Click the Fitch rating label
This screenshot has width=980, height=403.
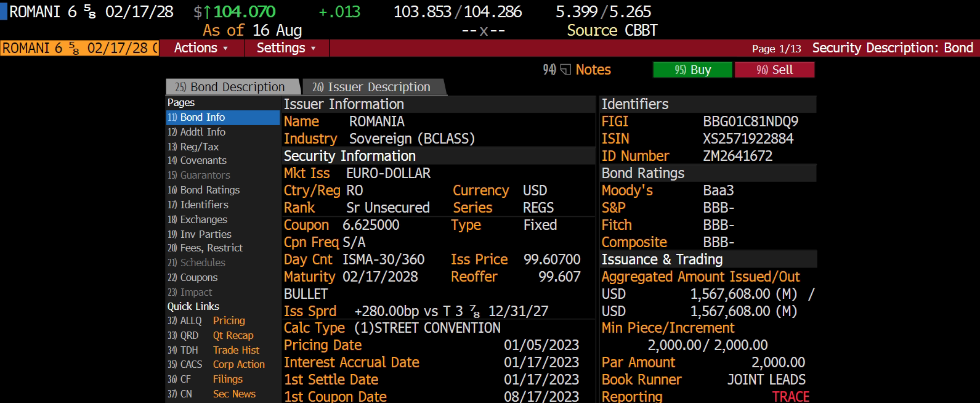click(617, 225)
